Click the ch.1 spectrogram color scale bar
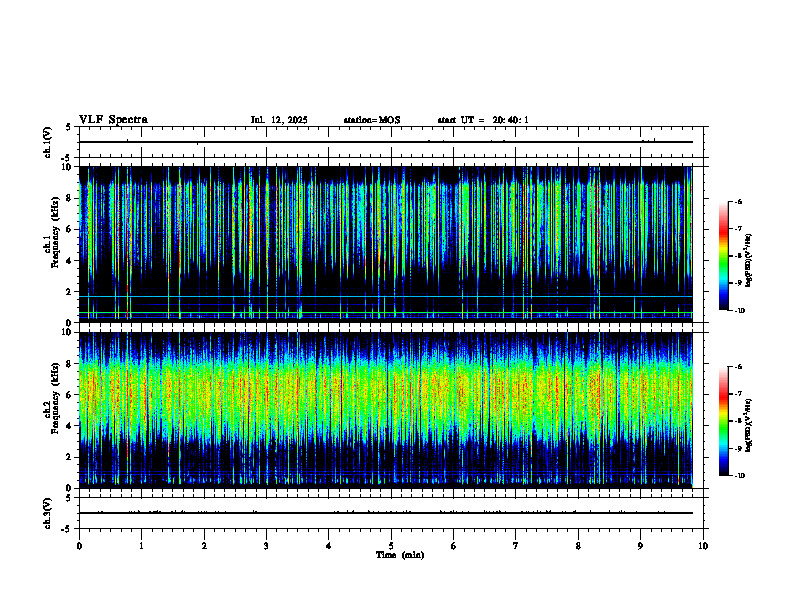The image size is (792, 612). pyautogui.click(x=724, y=256)
